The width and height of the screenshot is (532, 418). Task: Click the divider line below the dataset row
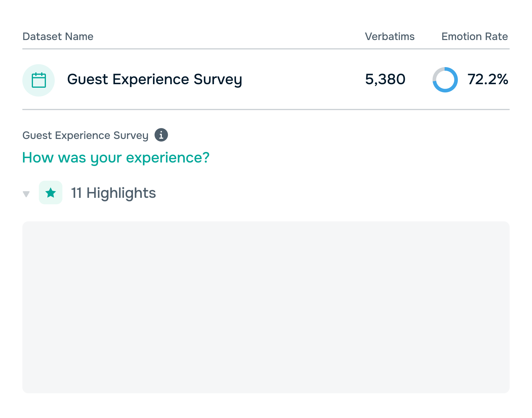266,110
